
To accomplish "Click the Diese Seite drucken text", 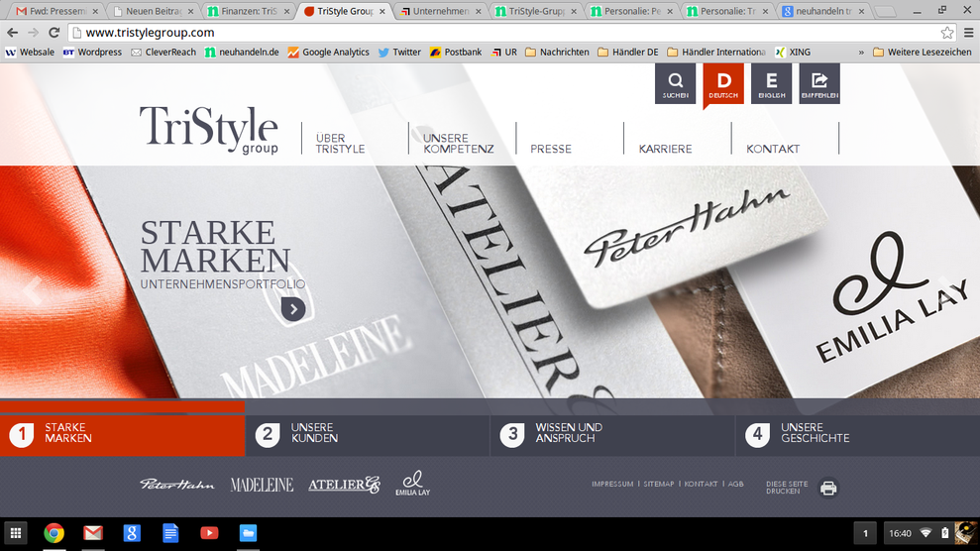I will (x=787, y=488).
